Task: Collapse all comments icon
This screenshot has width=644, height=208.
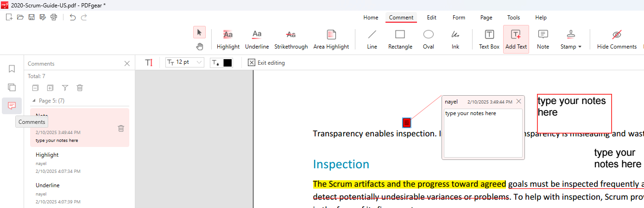Action: 35,88
